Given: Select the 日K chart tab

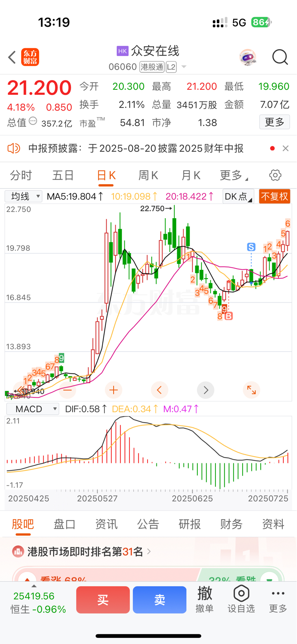Looking at the screenshot, I should tap(106, 176).
